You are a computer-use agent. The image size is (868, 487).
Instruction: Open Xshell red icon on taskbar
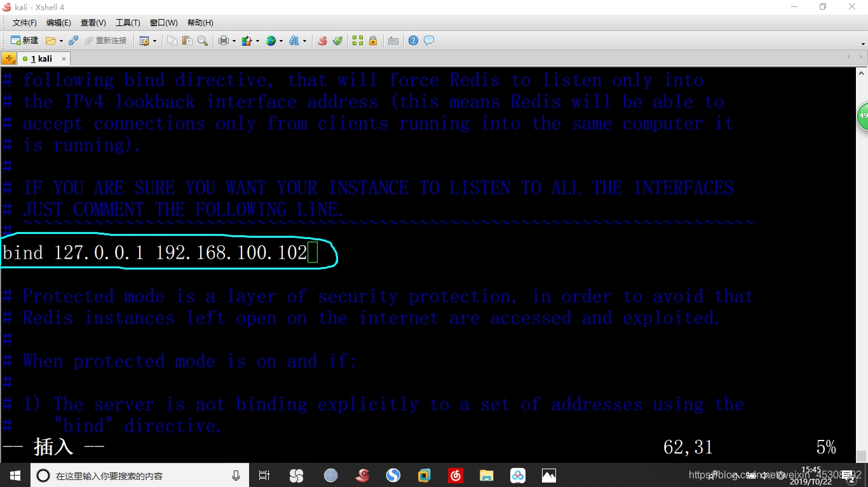click(x=362, y=476)
